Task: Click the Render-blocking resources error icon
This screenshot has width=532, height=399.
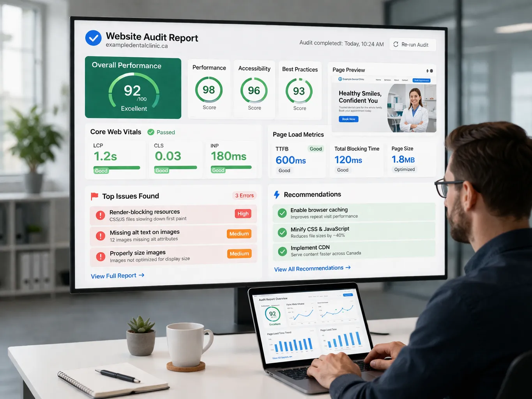Action: [101, 215]
